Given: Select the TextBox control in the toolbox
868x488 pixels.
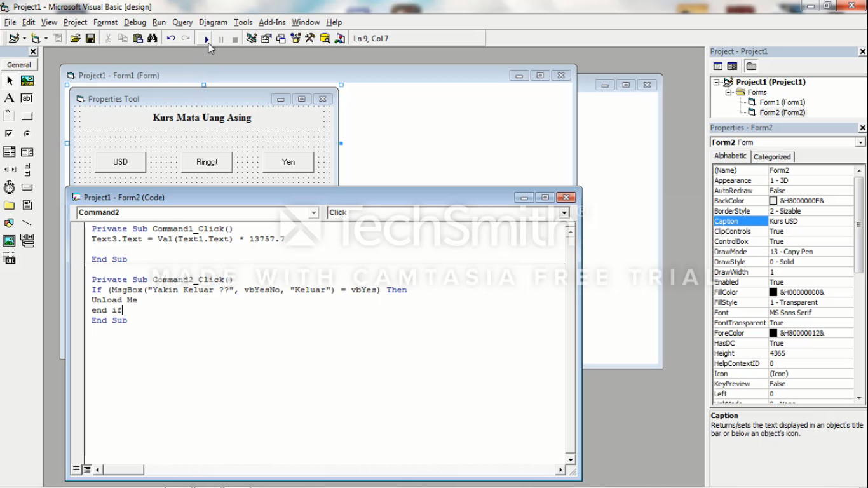Looking at the screenshot, I should [x=27, y=98].
